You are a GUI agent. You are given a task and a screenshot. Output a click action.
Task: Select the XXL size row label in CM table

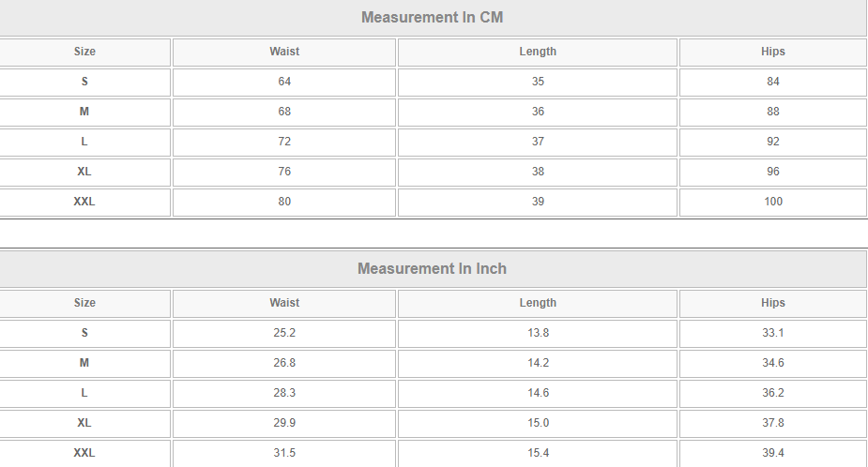point(84,202)
